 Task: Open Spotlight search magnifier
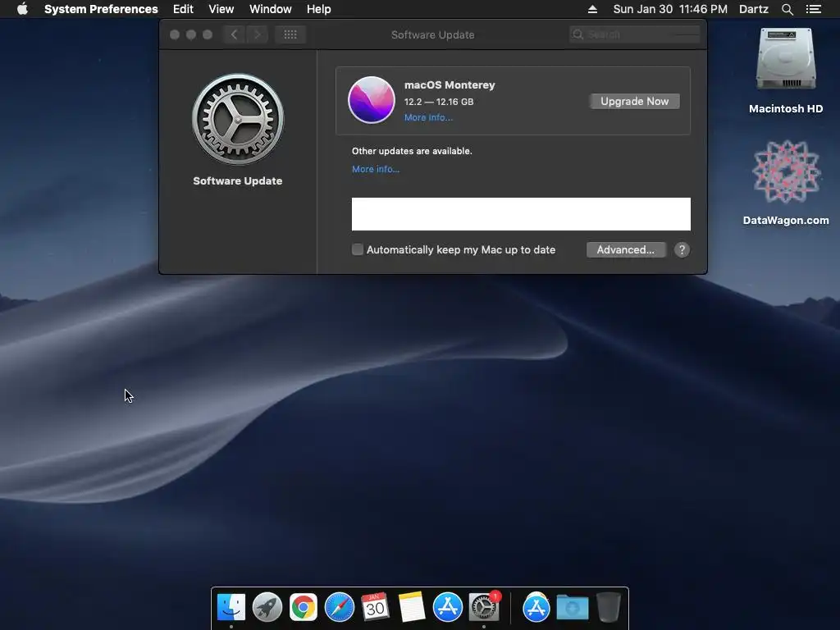(787, 9)
